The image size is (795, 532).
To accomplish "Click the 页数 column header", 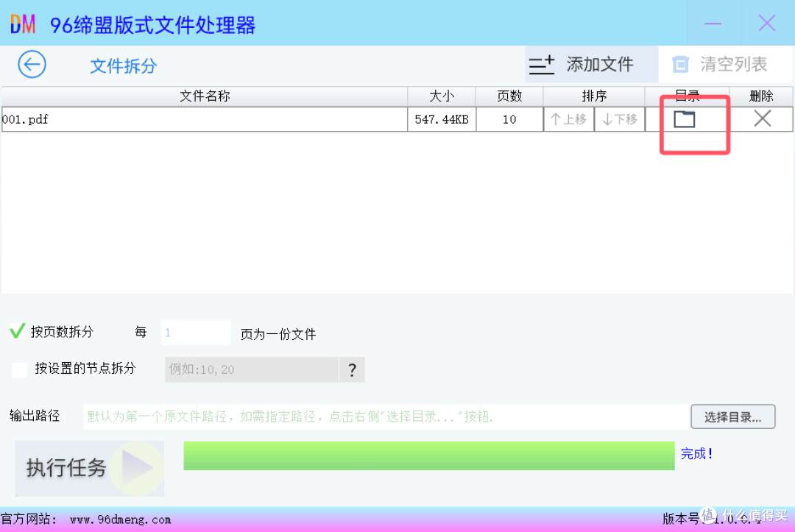I will coord(509,96).
